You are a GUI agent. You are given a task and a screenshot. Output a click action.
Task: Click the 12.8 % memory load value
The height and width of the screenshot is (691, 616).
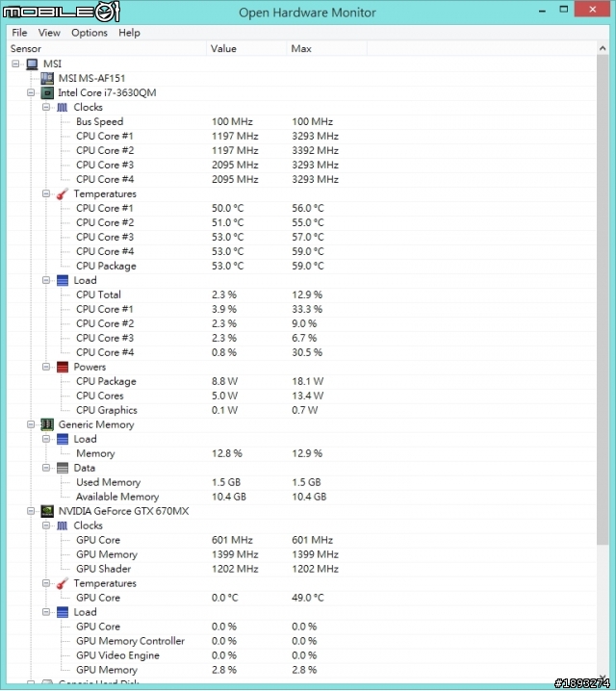(x=227, y=453)
